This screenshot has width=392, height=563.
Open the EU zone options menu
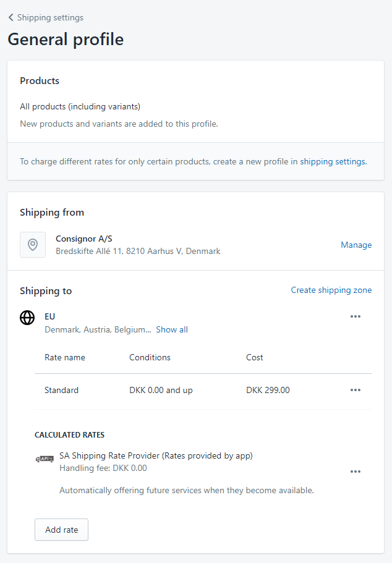click(355, 316)
